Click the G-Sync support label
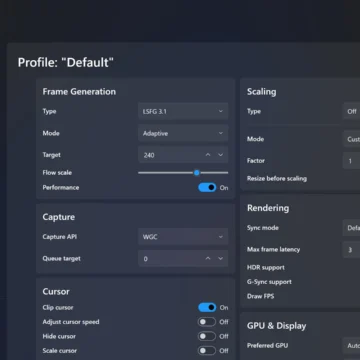 click(269, 282)
